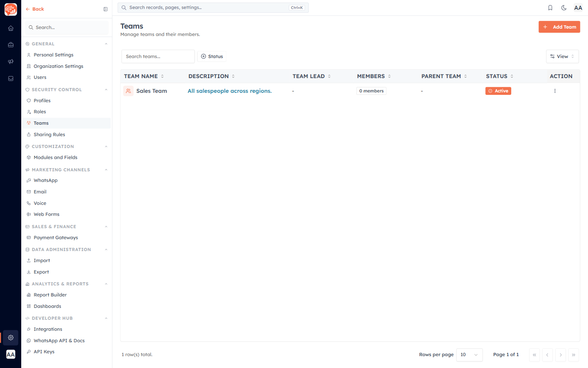Viewport: 588px width, 368px height.
Task: Collapse the Marketing Channels section
Action: [x=106, y=170]
